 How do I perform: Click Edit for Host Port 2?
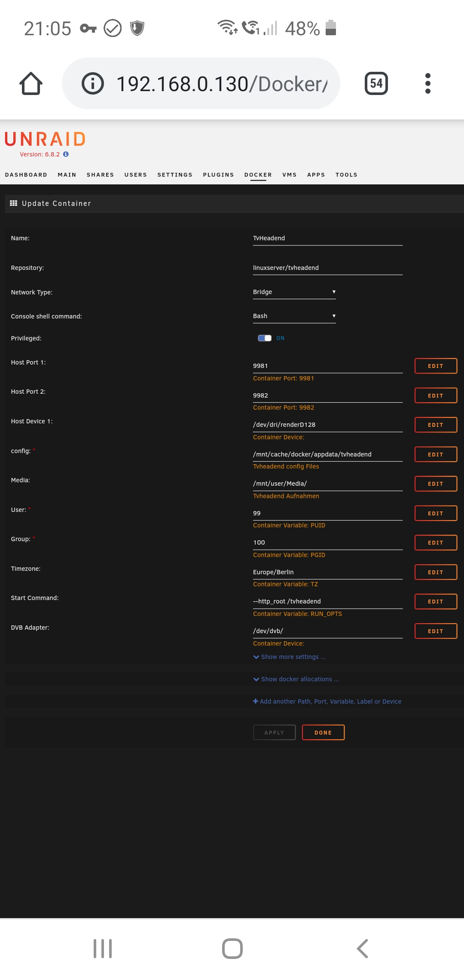point(436,395)
